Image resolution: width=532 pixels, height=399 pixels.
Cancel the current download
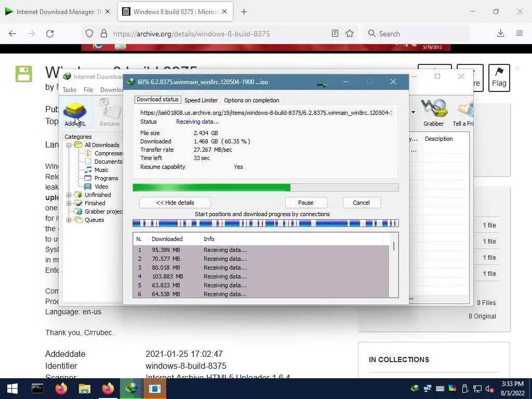click(362, 203)
